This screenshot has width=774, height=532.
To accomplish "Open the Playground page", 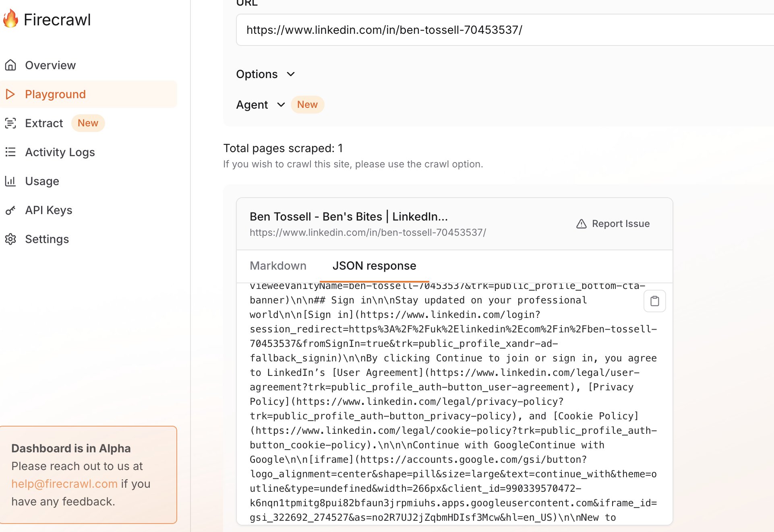I will click(x=89, y=94).
